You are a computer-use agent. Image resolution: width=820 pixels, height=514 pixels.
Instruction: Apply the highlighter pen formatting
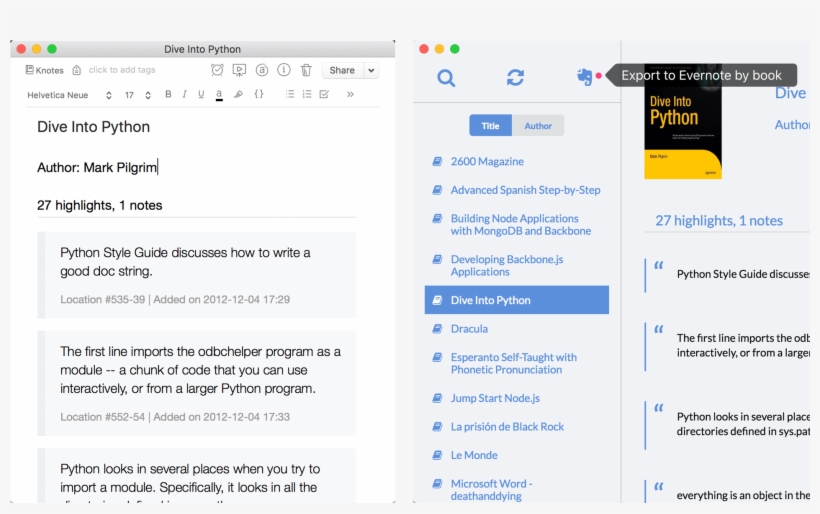point(238,95)
